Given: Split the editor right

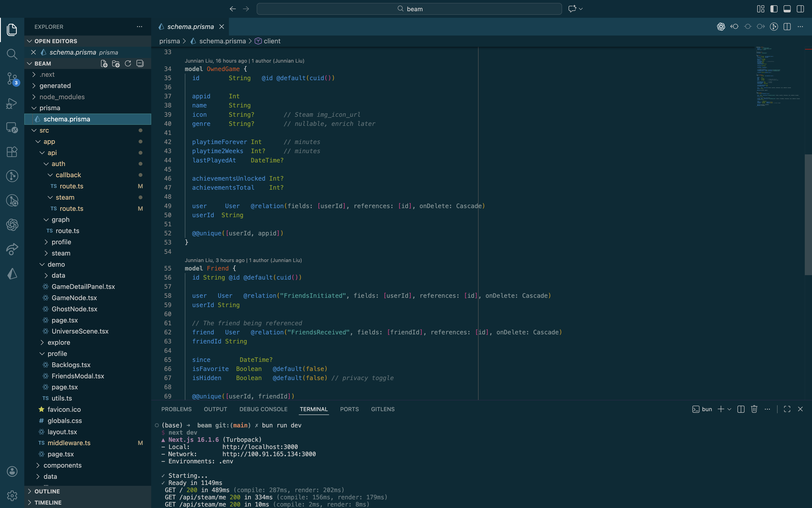Looking at the screenshot, I should click(x=787, y=27).
